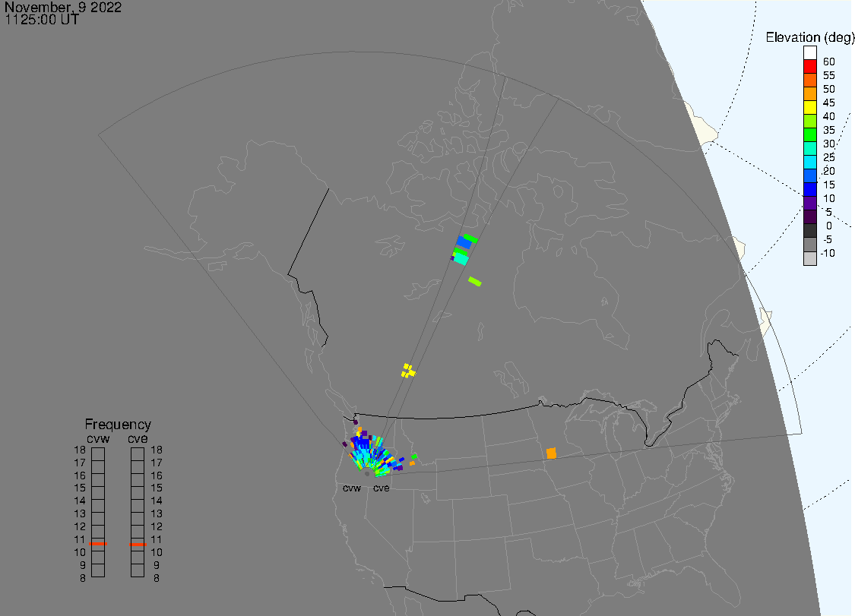Click the light gray bottom legend swatch
This screenshot has height=616, width=855.
(809, 258)
